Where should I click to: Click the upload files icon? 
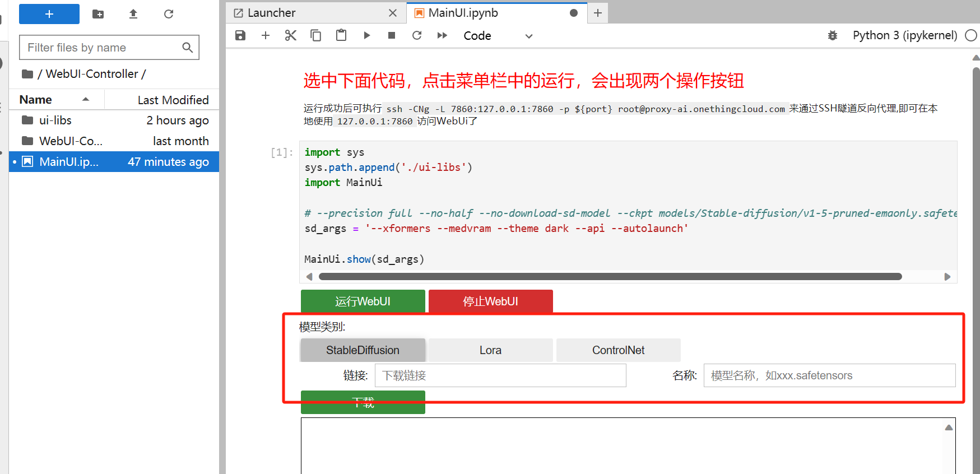[x=133, y=14]
